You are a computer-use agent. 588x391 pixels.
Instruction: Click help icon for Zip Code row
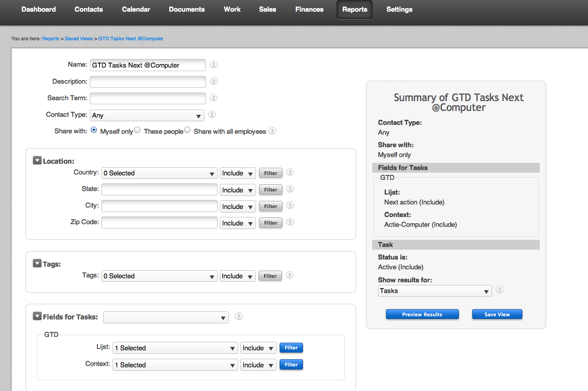[x=290, y=222]
